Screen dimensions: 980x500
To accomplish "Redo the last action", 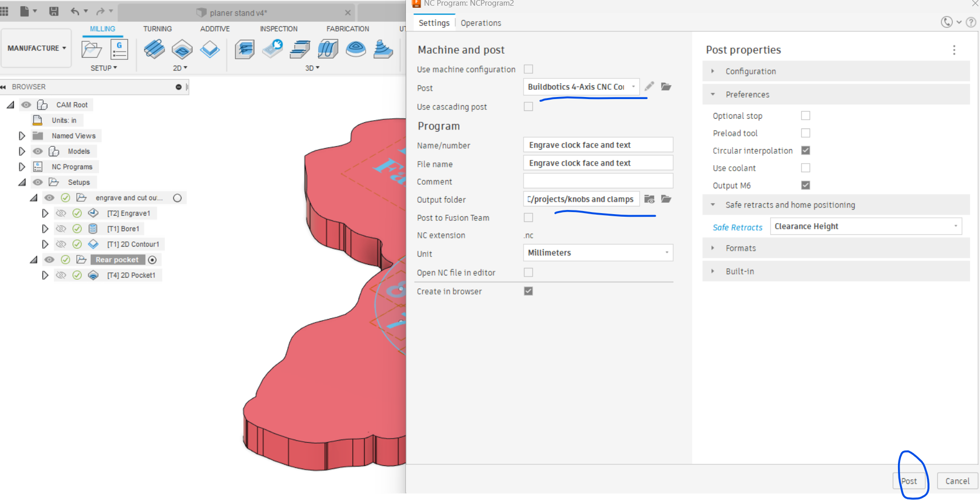I will point(100,11).
